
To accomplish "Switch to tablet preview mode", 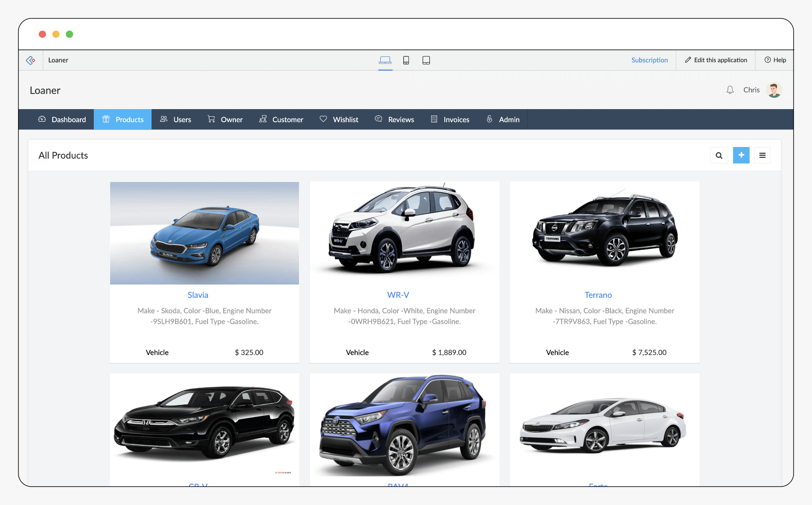I will click(x=426, y=60).
